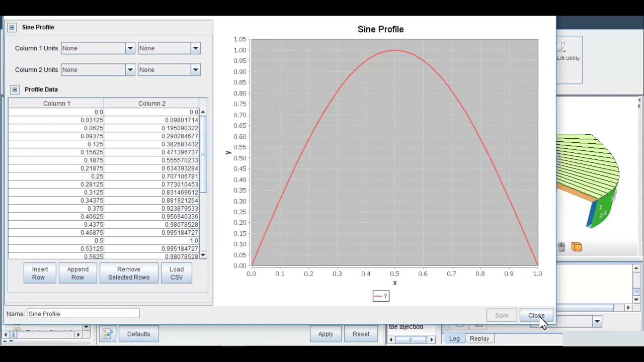Select cell 0.4375 in Column 1
The width and height of the screenshot is (644, 362).
(x=56, y=225)
